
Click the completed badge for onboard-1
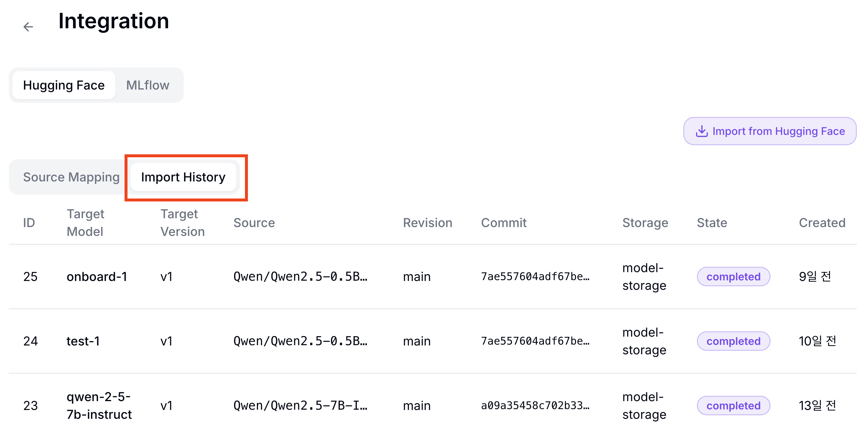(733, 277)
